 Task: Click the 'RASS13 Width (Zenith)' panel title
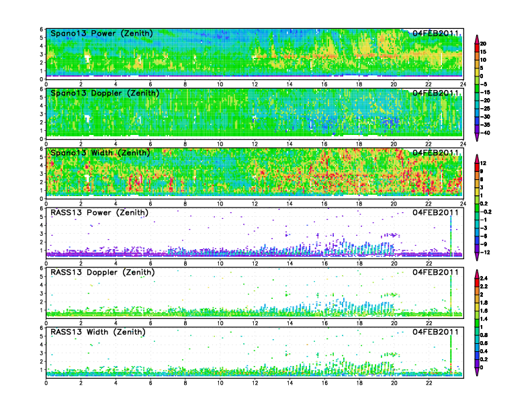[98, 332]
